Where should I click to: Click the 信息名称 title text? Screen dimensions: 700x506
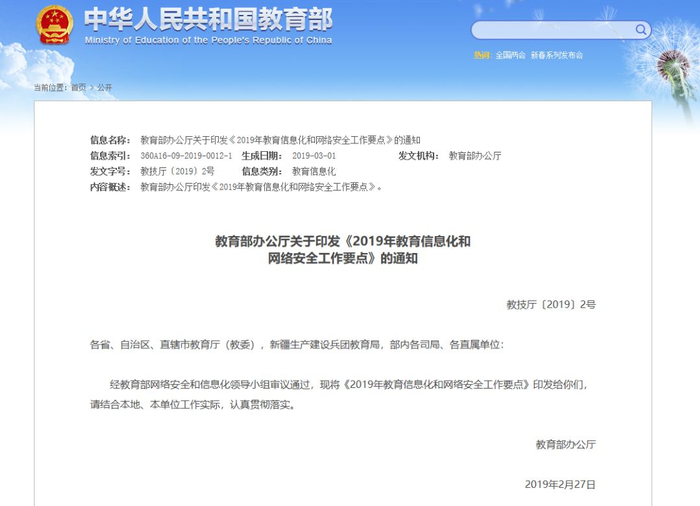(x=280, y=140)
